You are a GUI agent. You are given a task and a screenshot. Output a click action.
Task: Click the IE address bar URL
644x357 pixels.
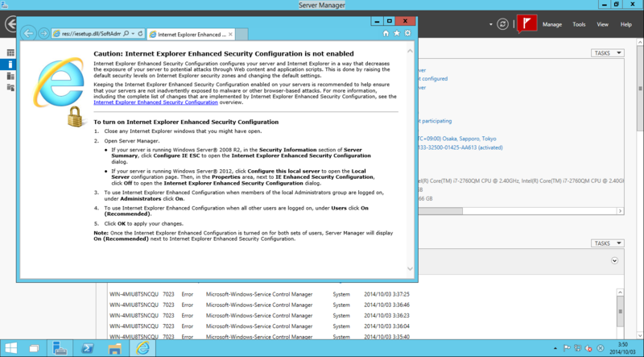(91, 34)
